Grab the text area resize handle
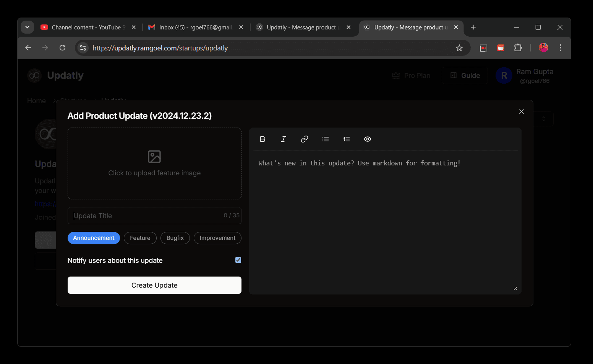 click(515, 289)
